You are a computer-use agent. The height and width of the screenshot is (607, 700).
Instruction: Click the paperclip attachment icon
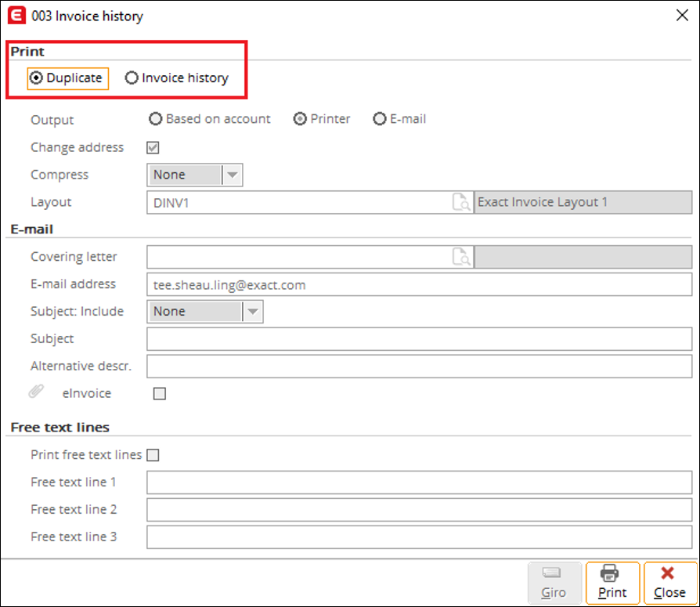[x=36, y=392]
